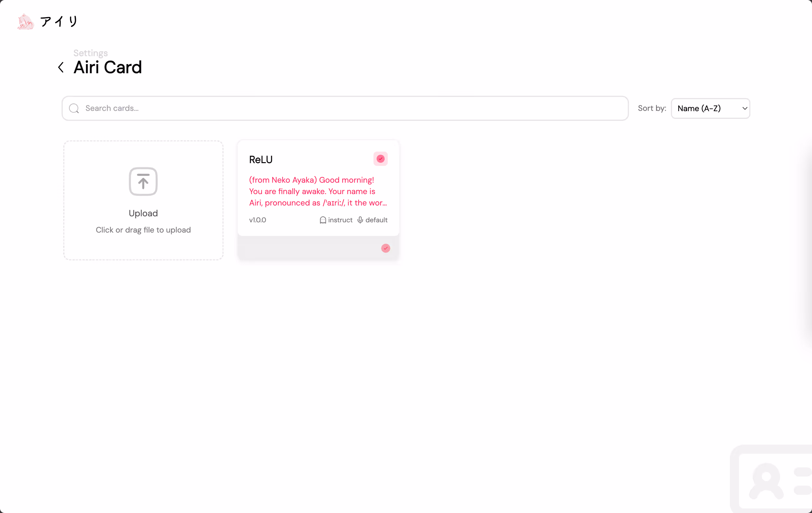Go back using the left chevron
Image resolution: width=812 pixels, height=513 pixels.
point(61,68)
